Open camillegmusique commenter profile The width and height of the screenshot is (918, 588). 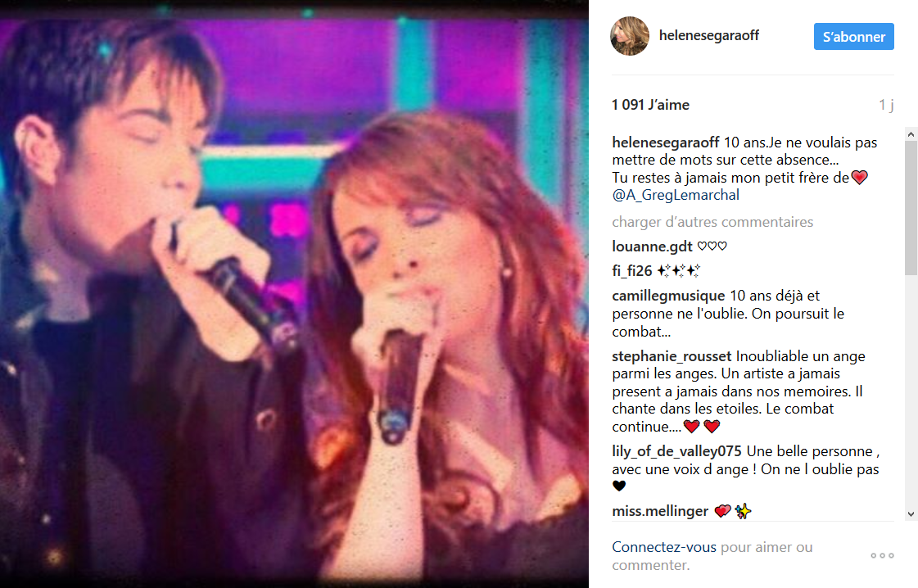668,296
